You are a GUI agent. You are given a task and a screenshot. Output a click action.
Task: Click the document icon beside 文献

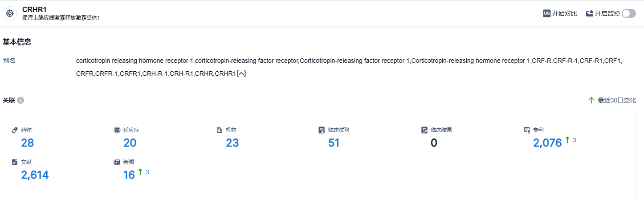(x=15, y=162)
